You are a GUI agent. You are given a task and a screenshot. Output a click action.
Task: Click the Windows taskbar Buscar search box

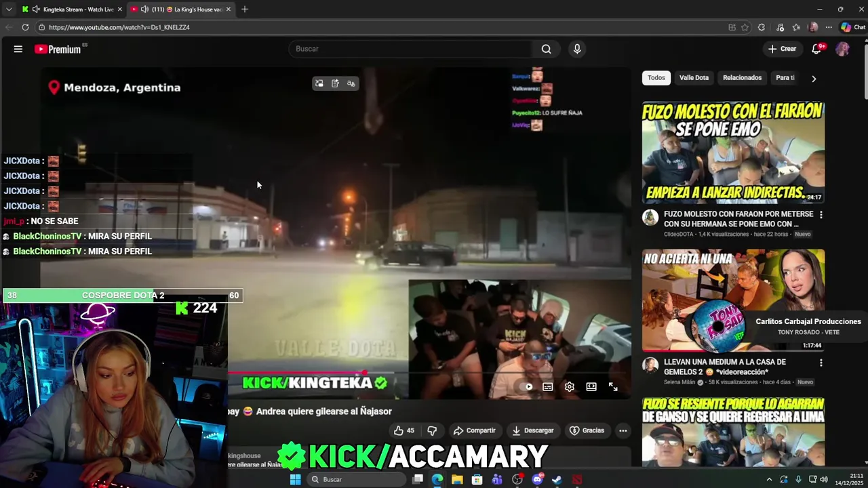357,479
